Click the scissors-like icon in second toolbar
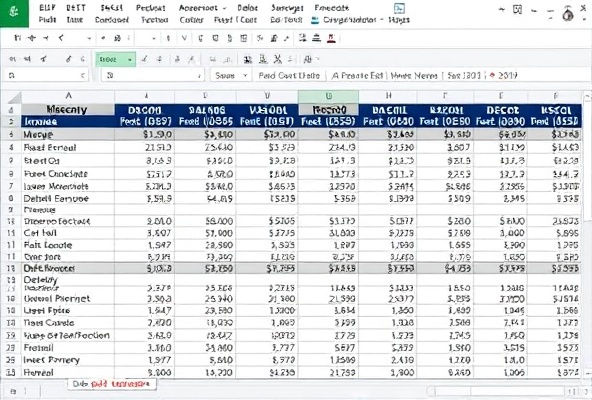592x400 pixels. coord(278,59)
